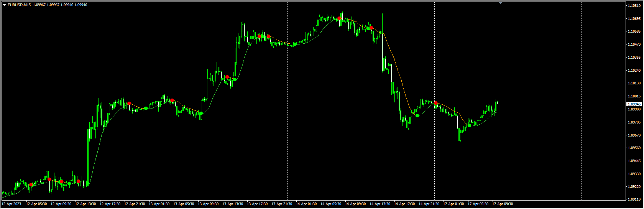Click price axis value 1.09900
Viewport: 644px width, 209px height.
click(x=634, y=109)
